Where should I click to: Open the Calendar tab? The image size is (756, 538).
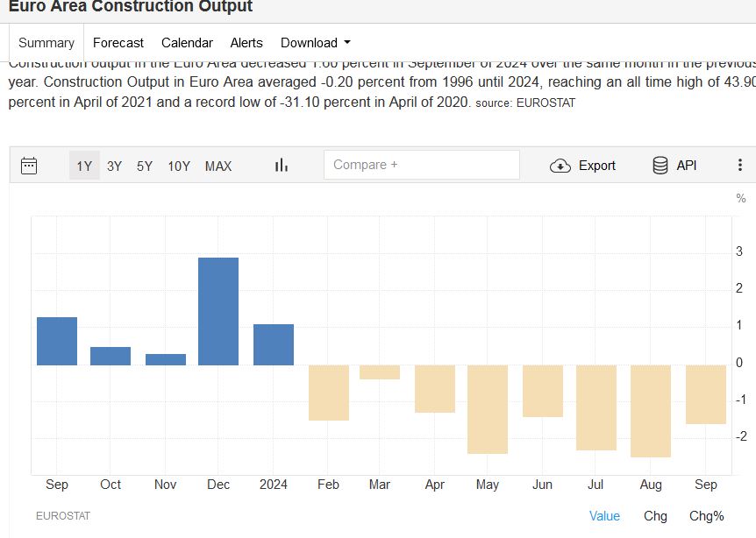187,43
